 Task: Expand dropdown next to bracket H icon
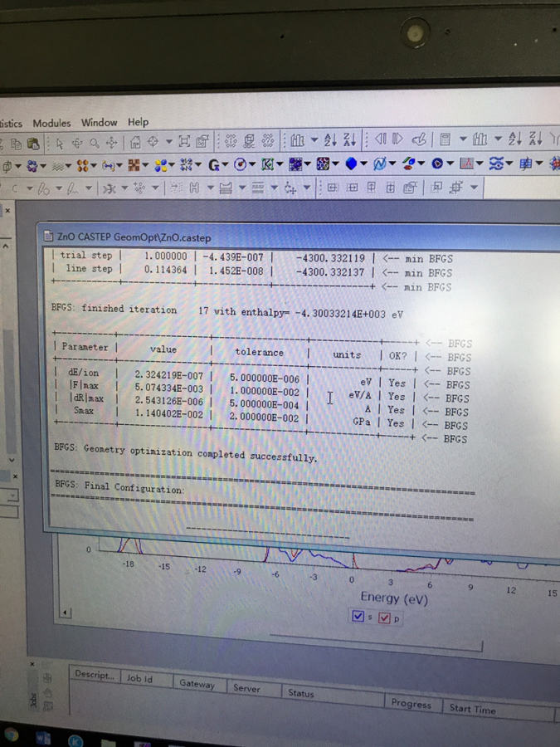pyautogui.click(x=210, y=188)
